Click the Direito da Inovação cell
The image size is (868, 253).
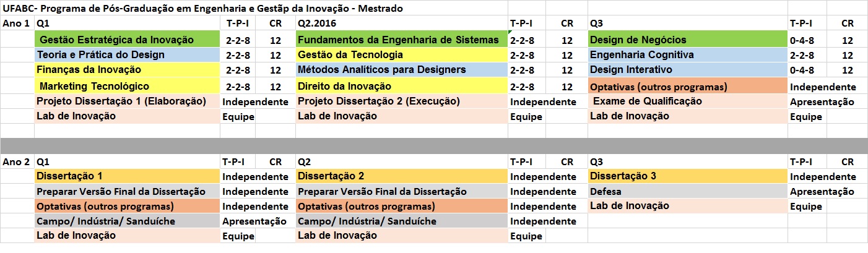(402, 86)
